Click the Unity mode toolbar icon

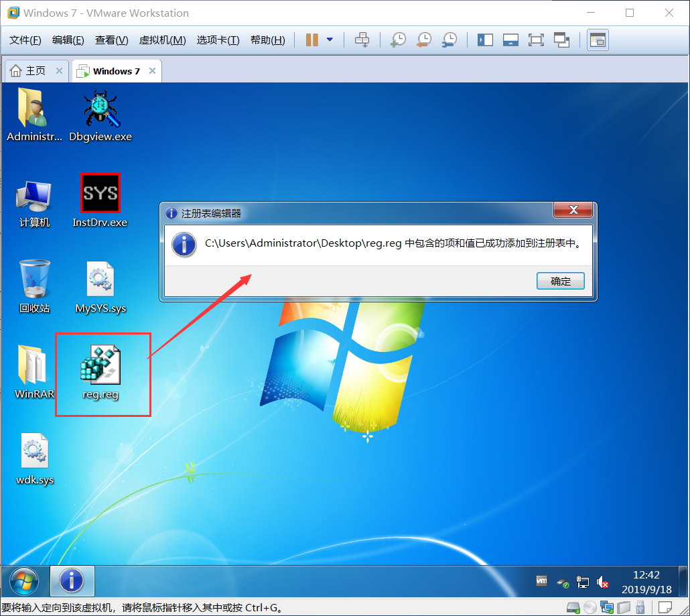pyautogui.click(x=561, y=40)
